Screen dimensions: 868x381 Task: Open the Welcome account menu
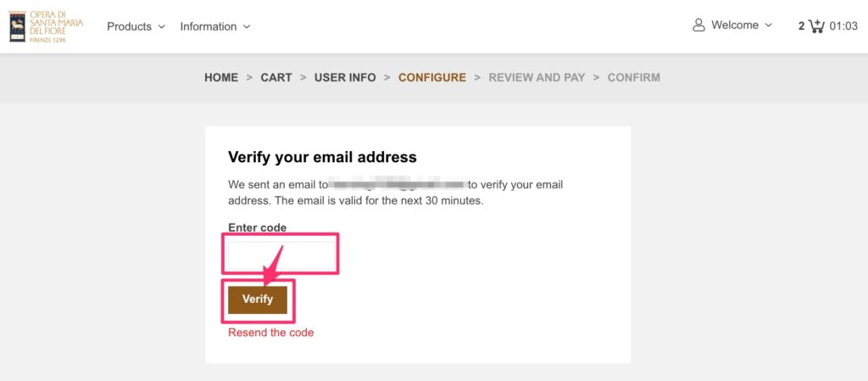(x=732, y=25)
